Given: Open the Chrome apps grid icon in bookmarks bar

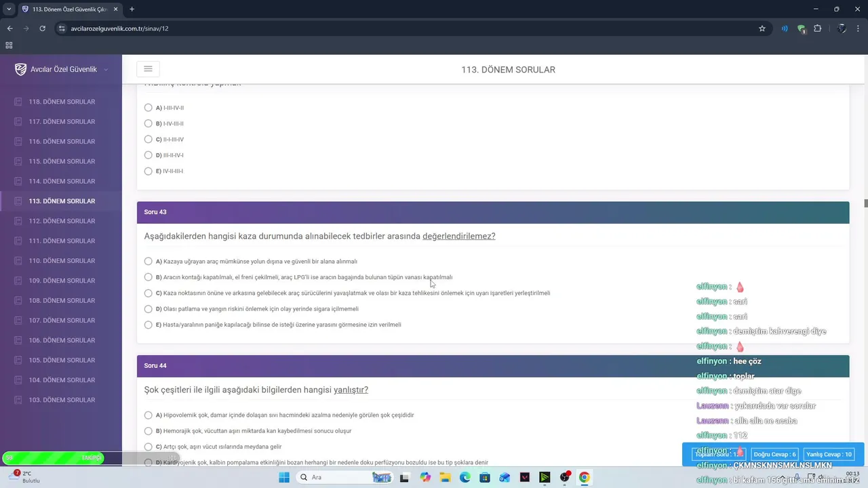Looking at the screenshot, I should point(9,45).
